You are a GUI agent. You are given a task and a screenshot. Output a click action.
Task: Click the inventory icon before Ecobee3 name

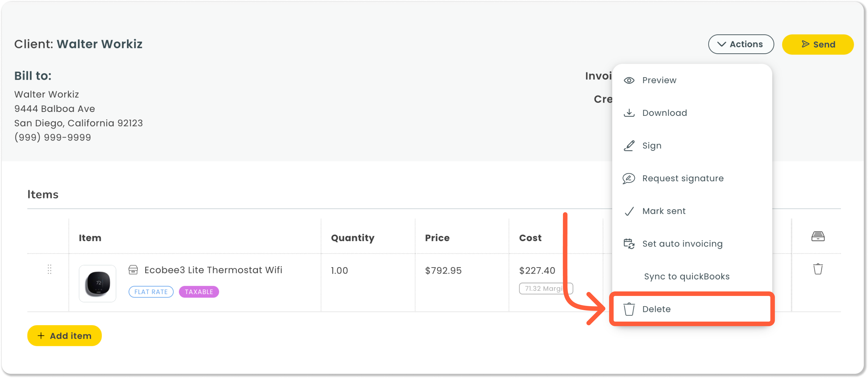tap(133, 269)
